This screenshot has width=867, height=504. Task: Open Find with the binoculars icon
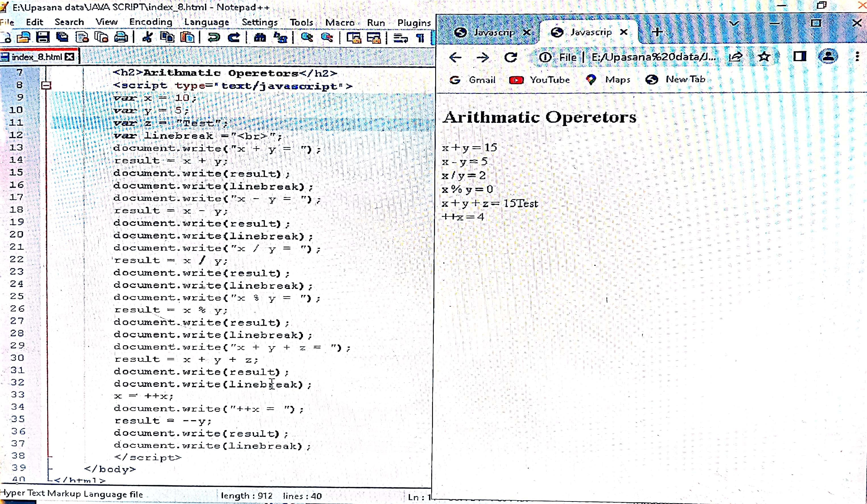click(x=260, y=37)
